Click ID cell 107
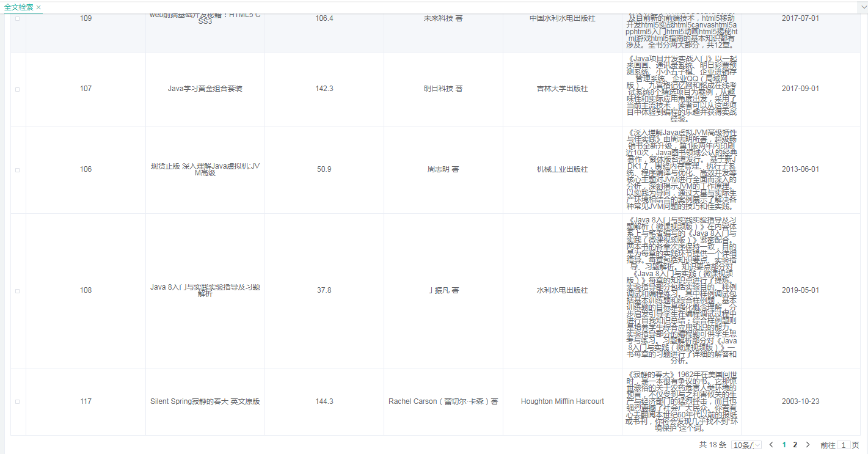 pos(86,89)
